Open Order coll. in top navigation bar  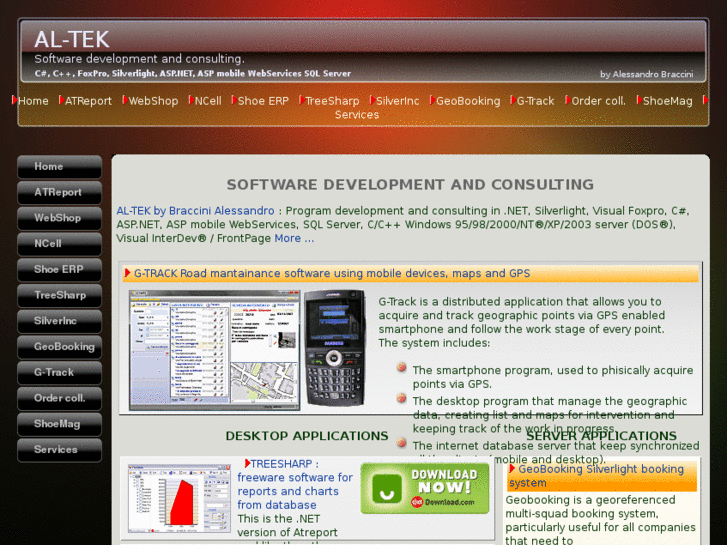click(598, 101)
